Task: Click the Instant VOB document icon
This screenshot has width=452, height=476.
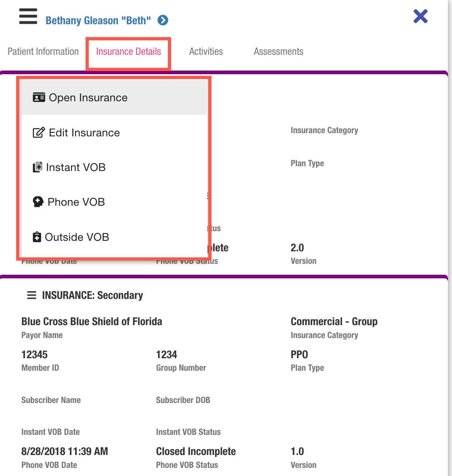Action: pos(38,167)
